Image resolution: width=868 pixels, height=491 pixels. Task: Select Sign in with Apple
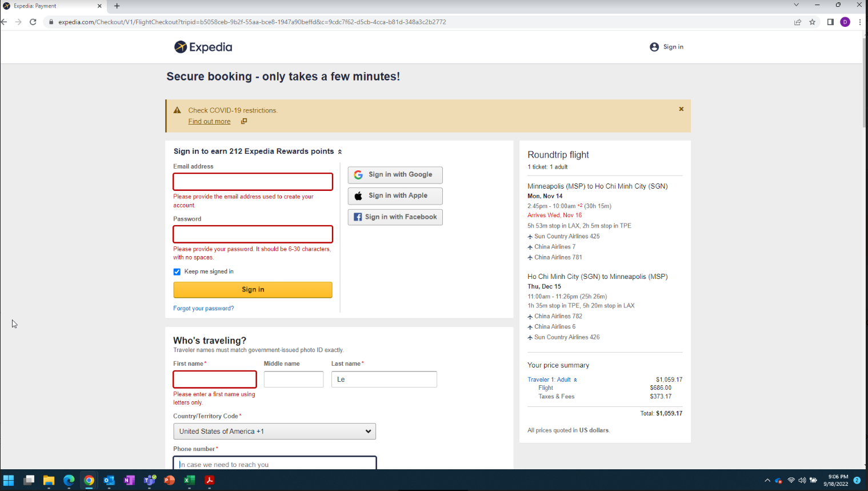(395, 196)
